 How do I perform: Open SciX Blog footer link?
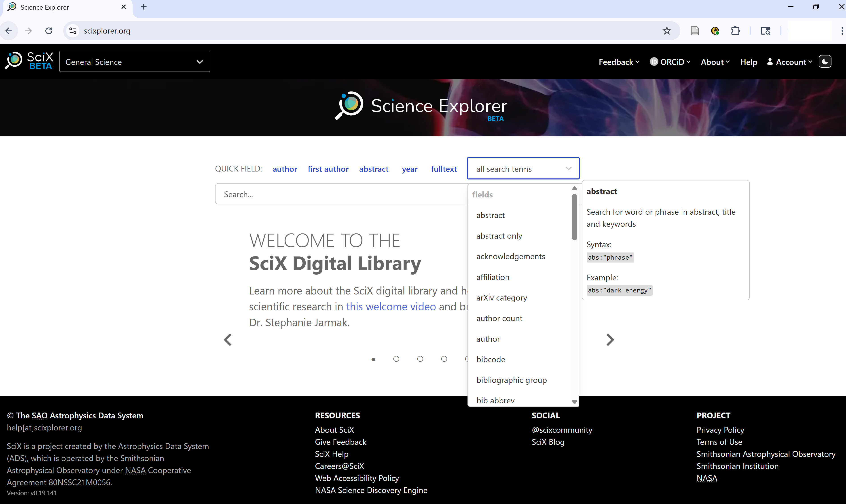tap(548, 442)
